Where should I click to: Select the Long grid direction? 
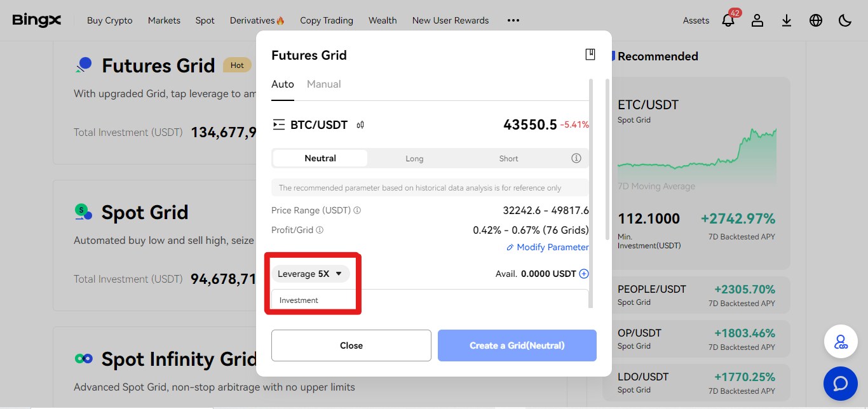click(414, 158)
